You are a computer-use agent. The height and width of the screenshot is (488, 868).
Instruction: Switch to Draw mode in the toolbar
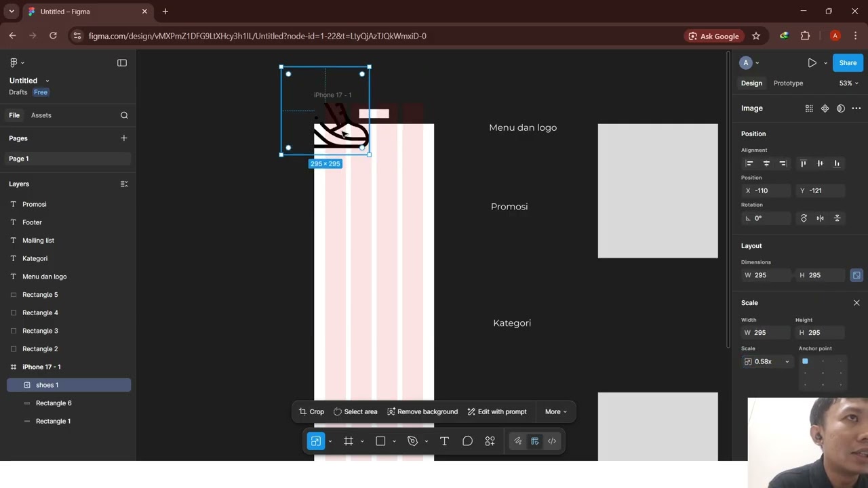click(x=518, y=441)
